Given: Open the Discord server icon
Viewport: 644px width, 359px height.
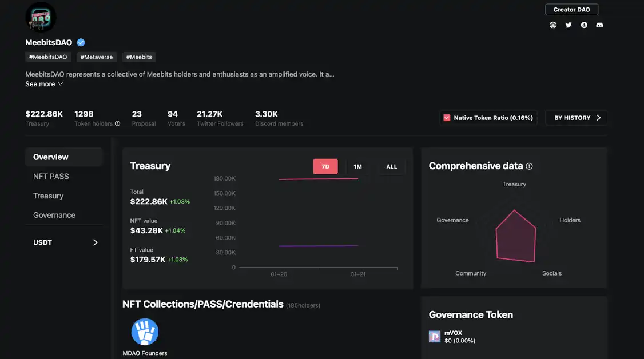Looking at the screenshot, I should coord(599,25).
